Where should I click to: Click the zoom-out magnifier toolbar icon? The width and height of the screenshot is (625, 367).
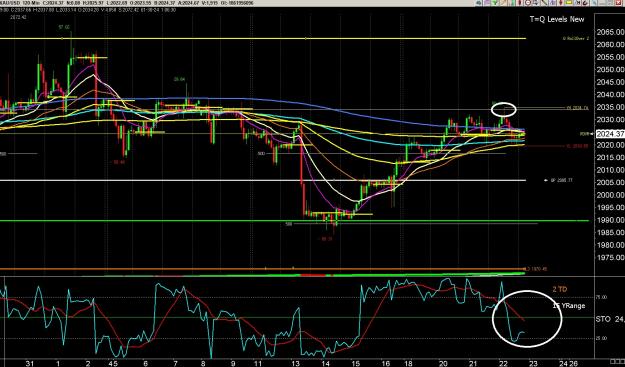(528, 2)
